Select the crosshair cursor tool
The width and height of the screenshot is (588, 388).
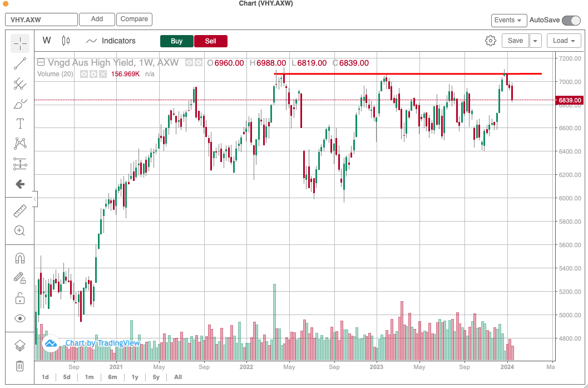point(20,43)
